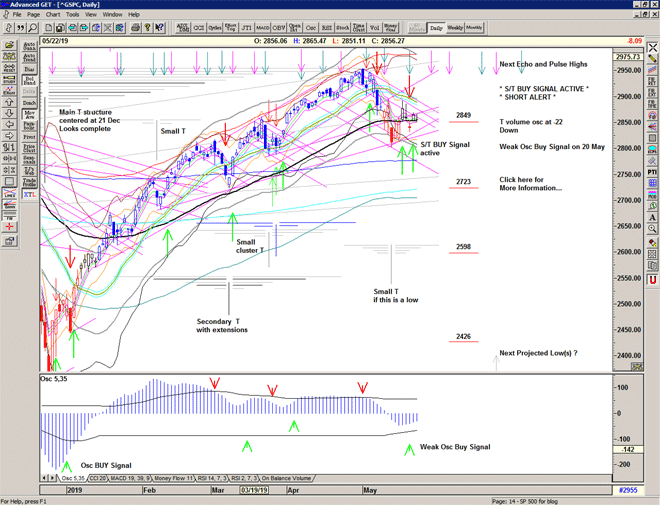Select the MACD study button
660x505 pixels.
point(262,28)
